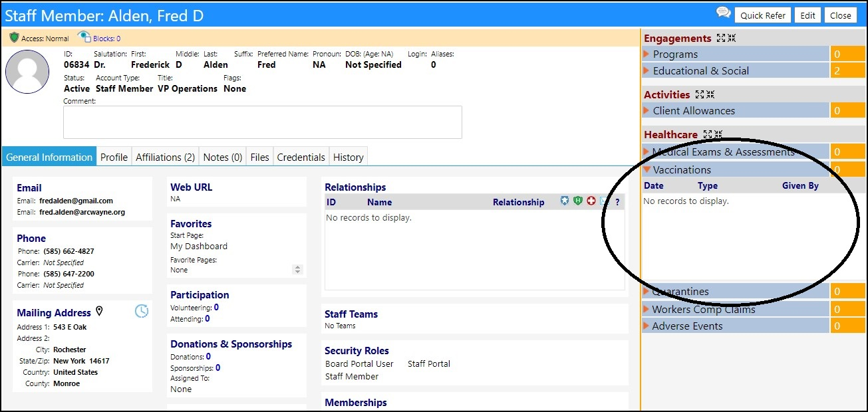Click the Quick Refer button
The width and height of the screenshot is (868, 412).
763,15
